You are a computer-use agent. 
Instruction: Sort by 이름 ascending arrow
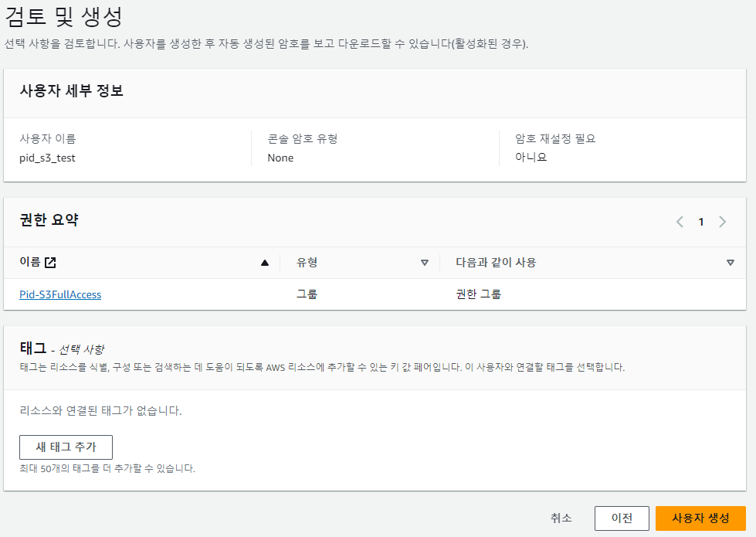pos(265,263)
